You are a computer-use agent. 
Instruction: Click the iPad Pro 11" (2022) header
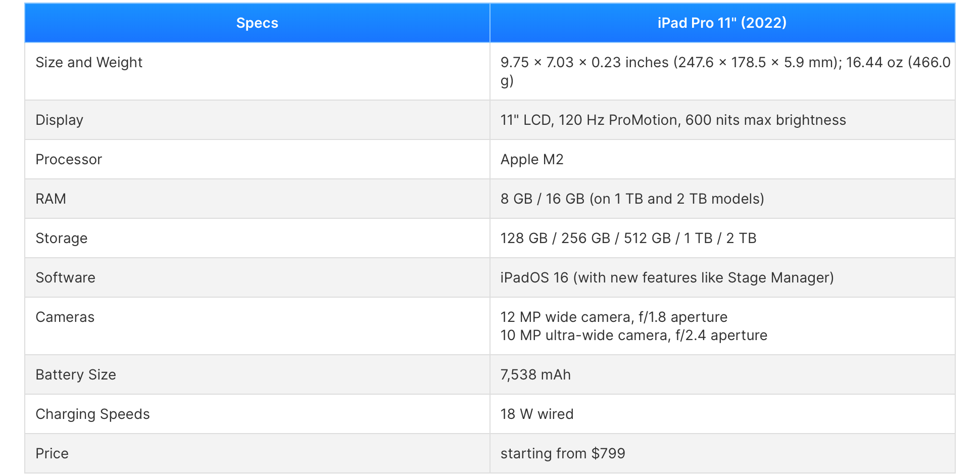point(722,23)
